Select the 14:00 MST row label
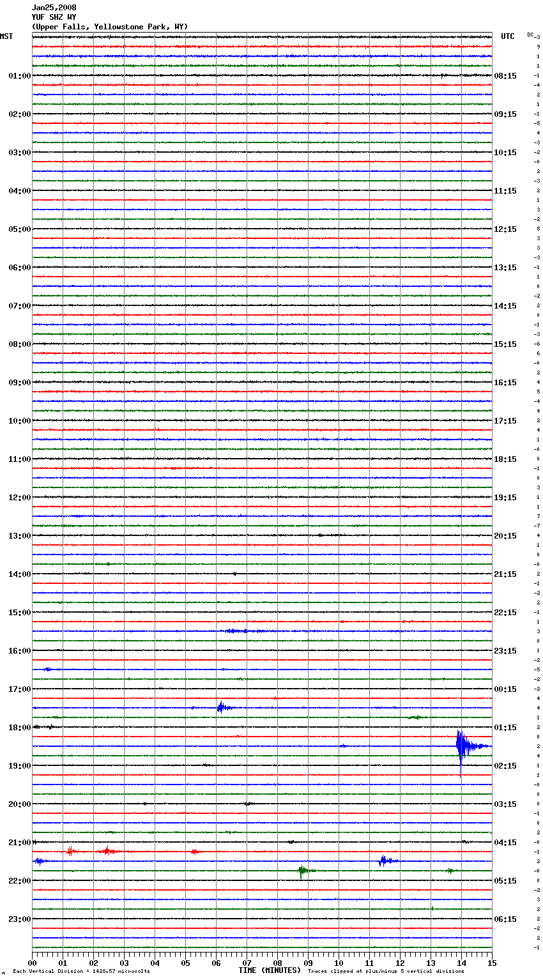 pos(20,574)
